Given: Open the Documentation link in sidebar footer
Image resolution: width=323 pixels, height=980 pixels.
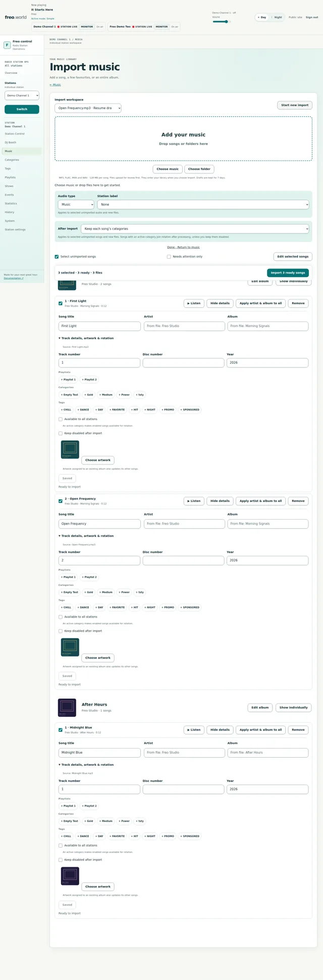Looking at the screenshot, I should click(14, 278).
